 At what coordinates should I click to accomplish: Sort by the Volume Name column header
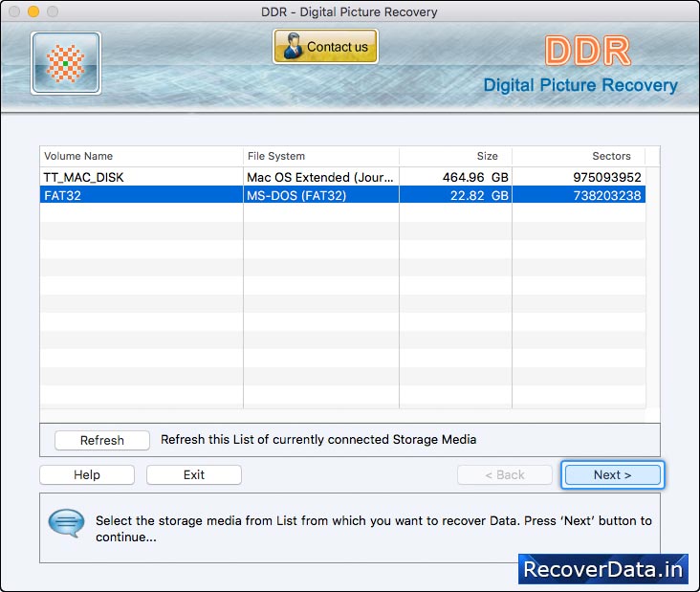142,156
